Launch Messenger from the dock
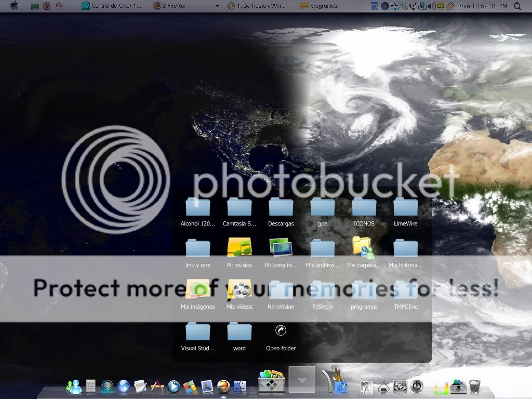 [74, 387]
